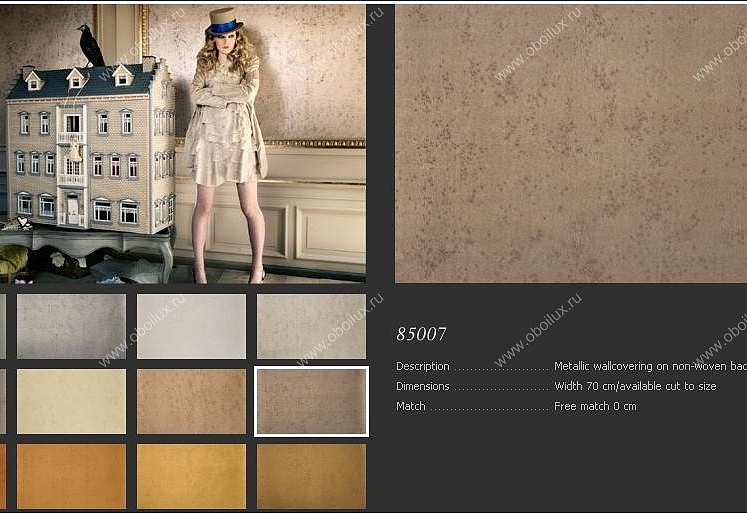Viewport: 747px width, 516px height.
Task: Pick the light beige swatch in top row
Action: (x=312, y=326)
